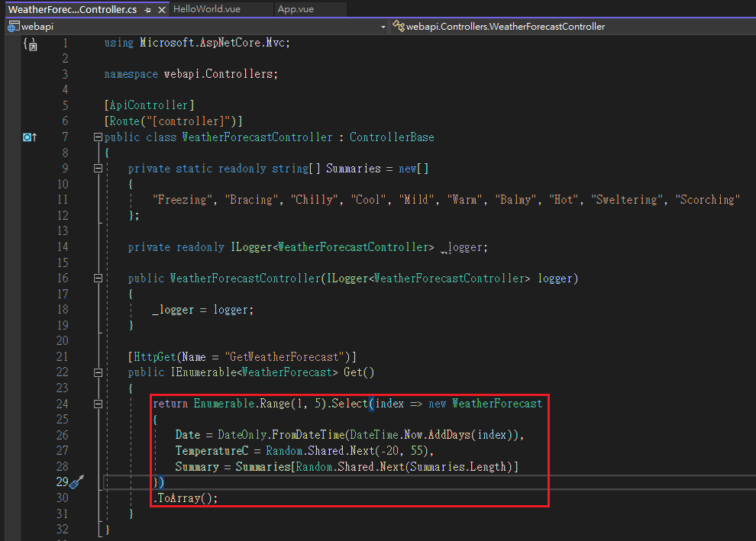Screen dimensions: 756x541
Task: Collapse the constructor block at line 16
Action: pos(98,279)
